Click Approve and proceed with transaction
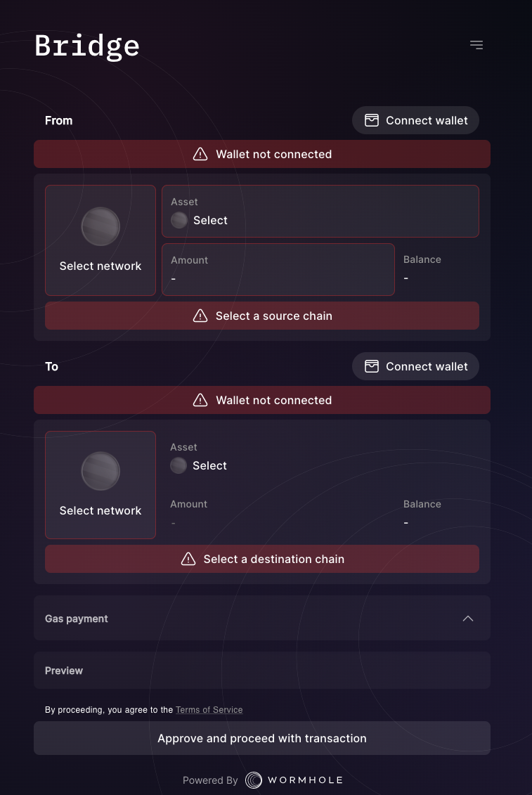This screenshot has width=532, height=795. 261,738
